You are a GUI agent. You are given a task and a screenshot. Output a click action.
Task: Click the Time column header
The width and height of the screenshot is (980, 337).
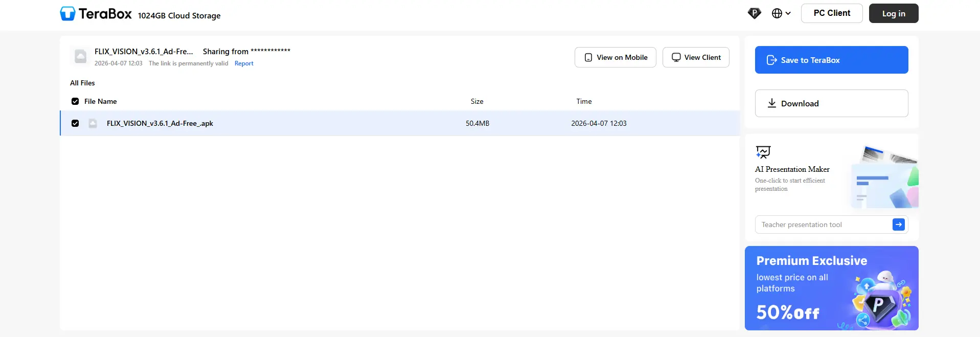pyautogui.click(x=584, y=101)
